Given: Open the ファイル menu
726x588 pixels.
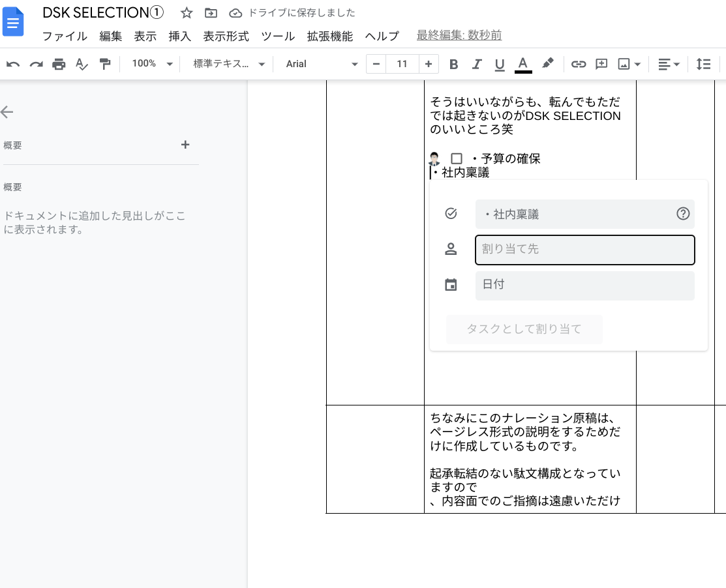Looking at the screenshot, I should [65, 36].
